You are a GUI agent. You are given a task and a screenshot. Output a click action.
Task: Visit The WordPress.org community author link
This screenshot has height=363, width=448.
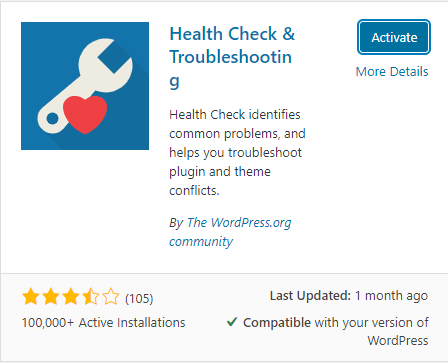point(230,232)
